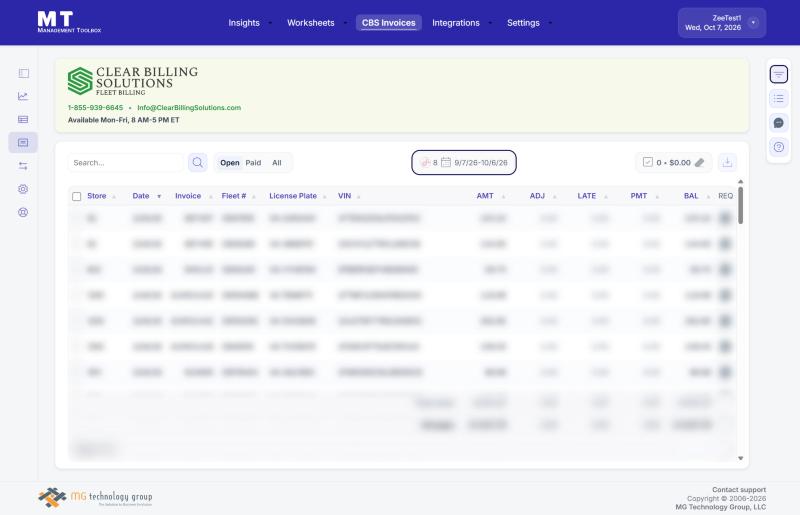Select the highlighted invoices sidebar icon

[23, 142]
